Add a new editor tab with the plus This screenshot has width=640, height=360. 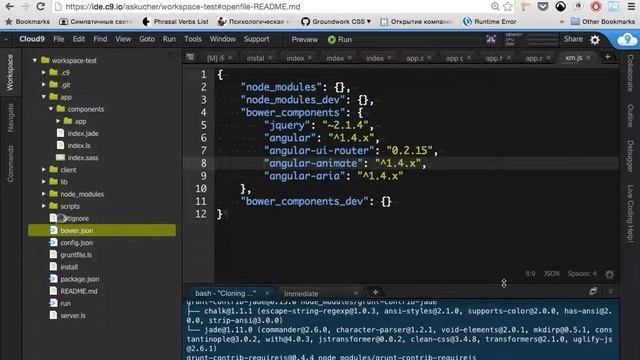coord(607,57)
